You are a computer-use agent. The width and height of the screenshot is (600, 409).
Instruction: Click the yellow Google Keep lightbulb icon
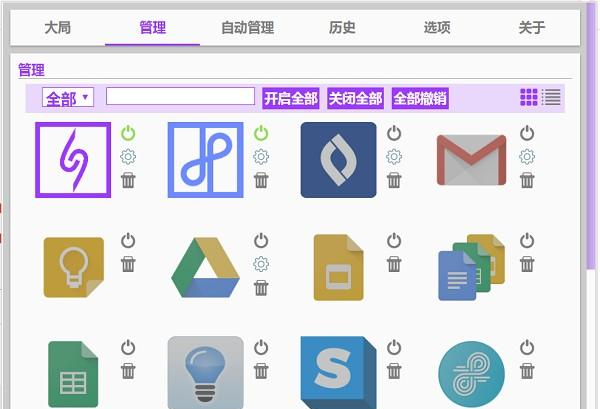pyautogui.click(x=73, y=267)
